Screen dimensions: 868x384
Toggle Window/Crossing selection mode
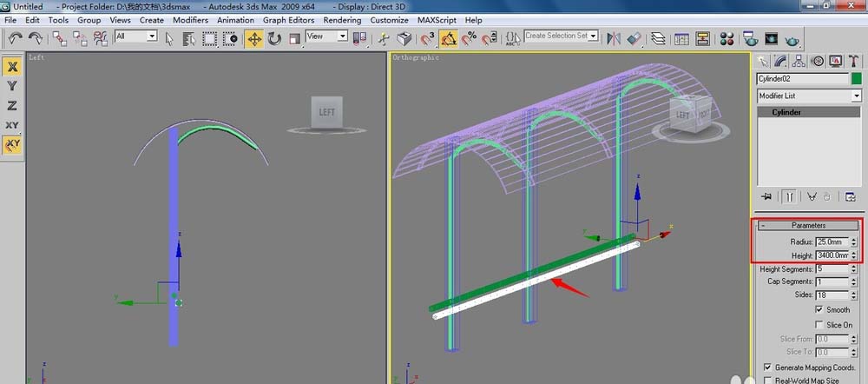tap(230, 39)
